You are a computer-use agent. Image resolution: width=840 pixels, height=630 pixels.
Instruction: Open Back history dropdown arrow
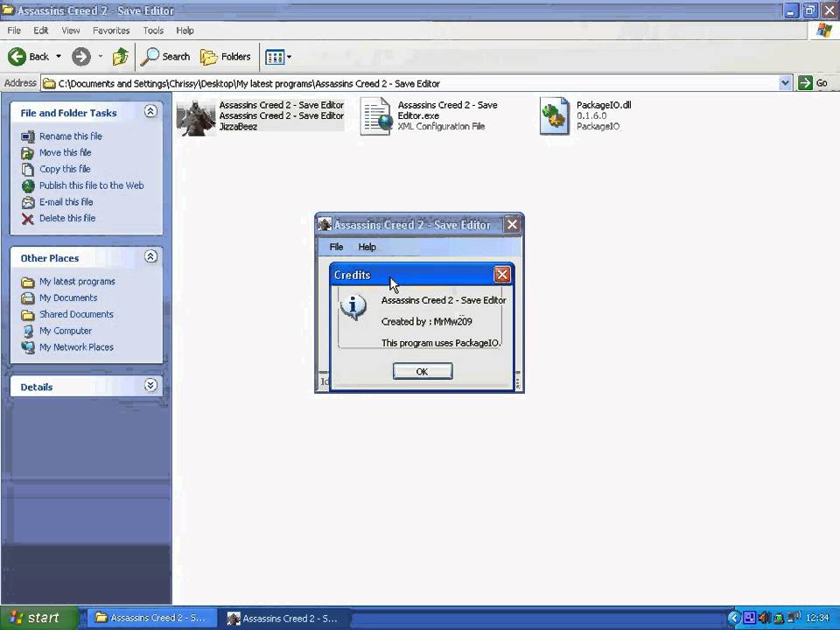59,56
